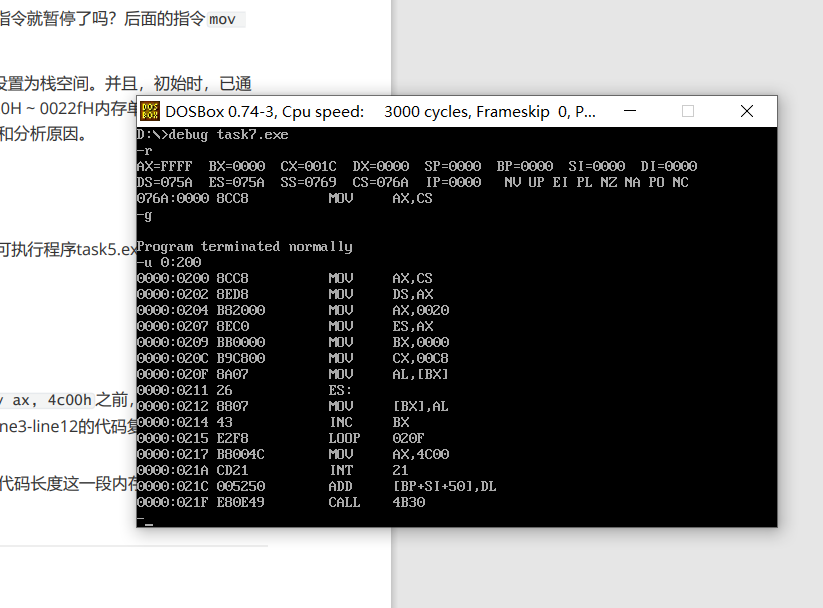
Task: Select the AX=FFFF register value
Action: pos(164,166)
